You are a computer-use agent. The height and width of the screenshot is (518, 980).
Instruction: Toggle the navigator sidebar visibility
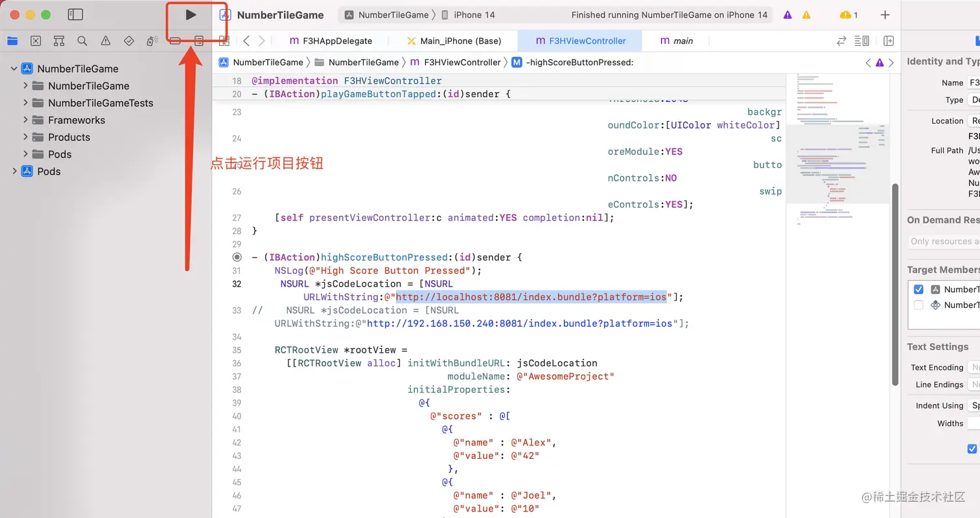tap(75, 14)
